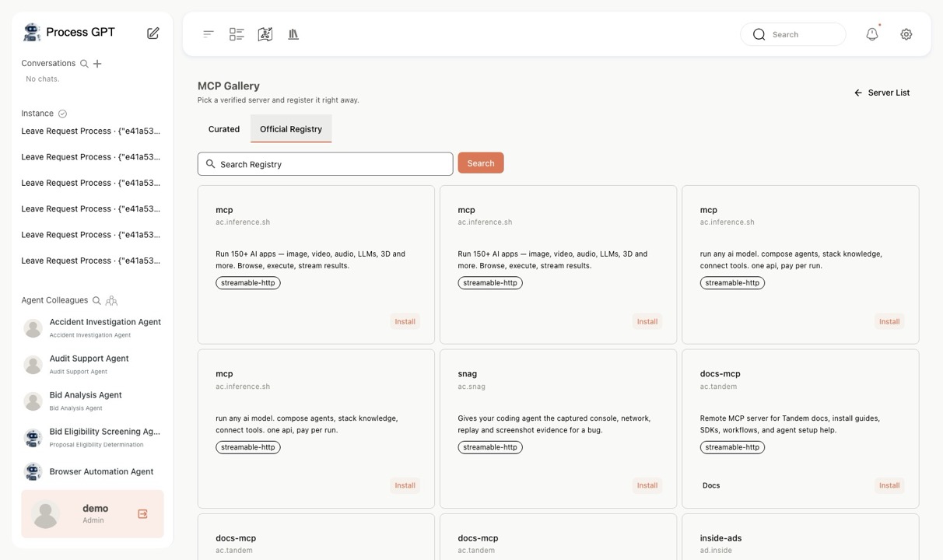This screenshot has width=943, height=560.
Task: Go back to Server List
Action: coord(882,93)
